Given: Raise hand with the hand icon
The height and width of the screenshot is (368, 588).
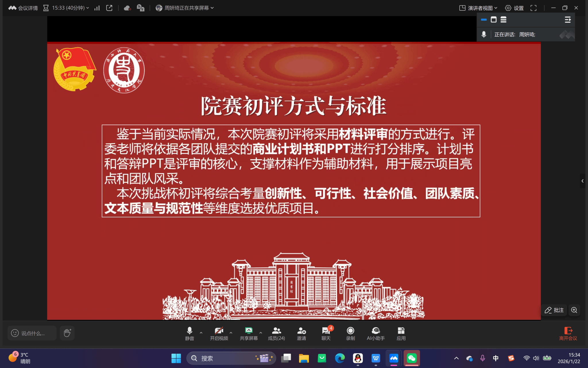Looking at the screenshot, I should [67, 333].
